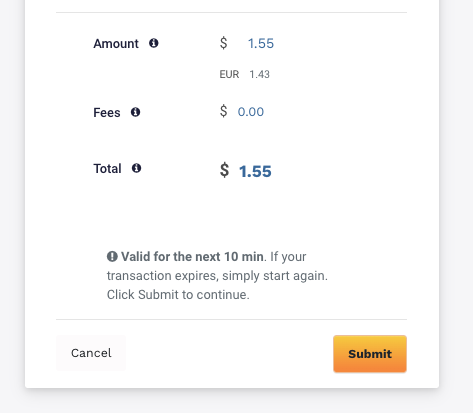Click the bold dollar sign in Total row
Screen dimensions: 473x413
pos(224,170)
